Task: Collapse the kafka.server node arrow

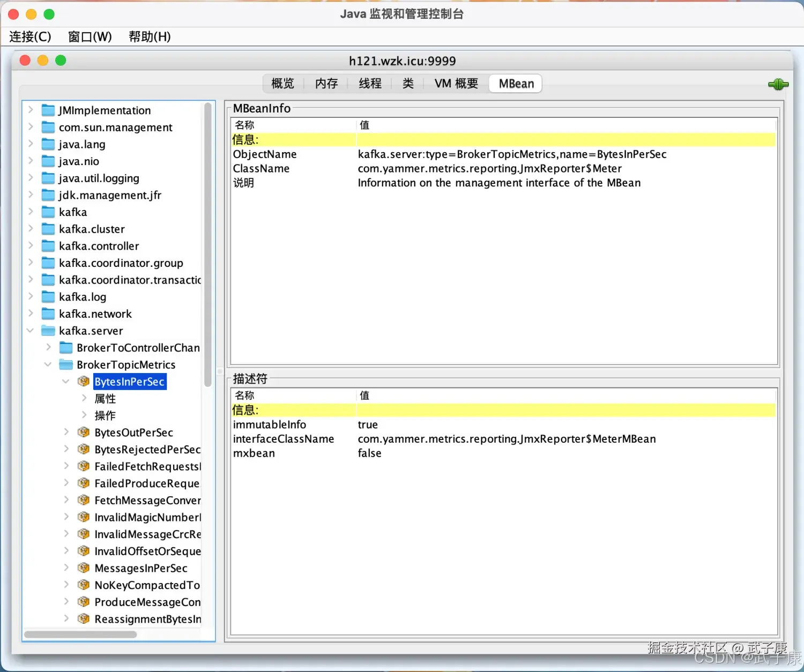Action: (x=30, y=331)
